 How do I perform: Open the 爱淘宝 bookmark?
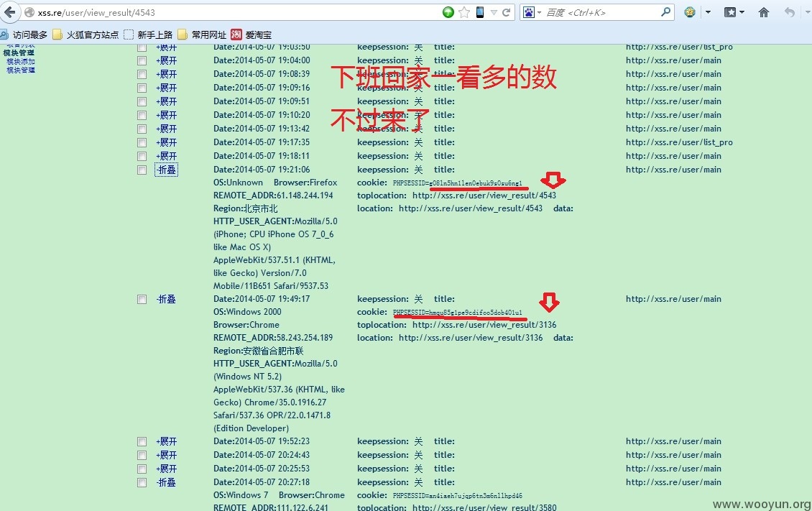[x=252, y=34]
